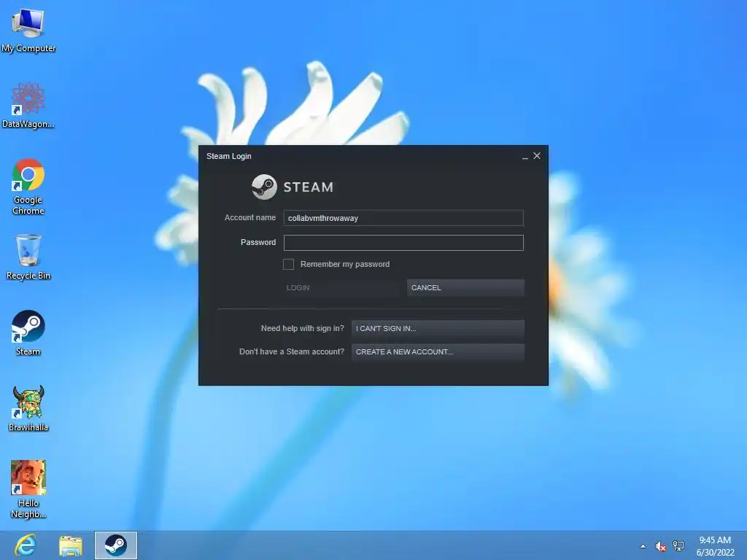
Task: Click the 'Need help with sign in?' label
Action: [303, 328]
